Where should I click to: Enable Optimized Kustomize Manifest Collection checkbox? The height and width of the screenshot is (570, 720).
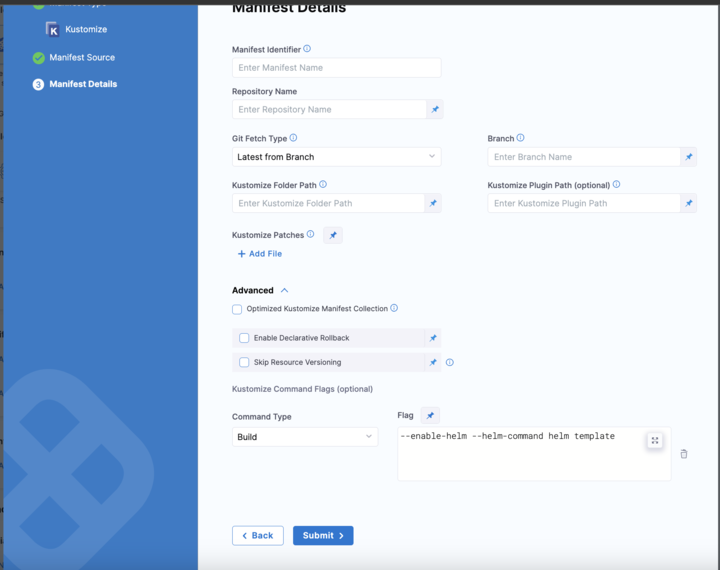click(237, 309)
